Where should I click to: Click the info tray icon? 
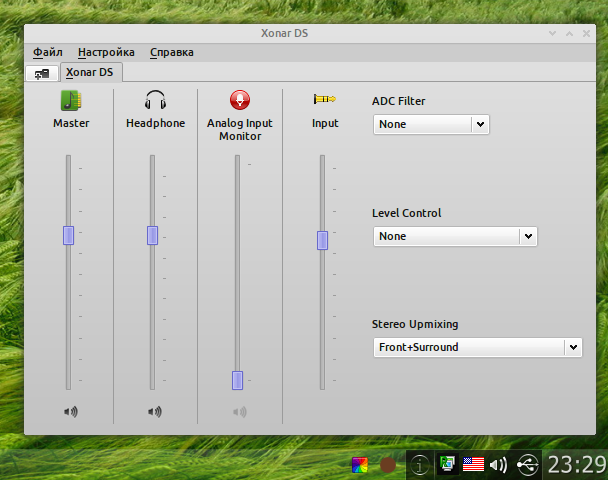(x=420, y=464)
